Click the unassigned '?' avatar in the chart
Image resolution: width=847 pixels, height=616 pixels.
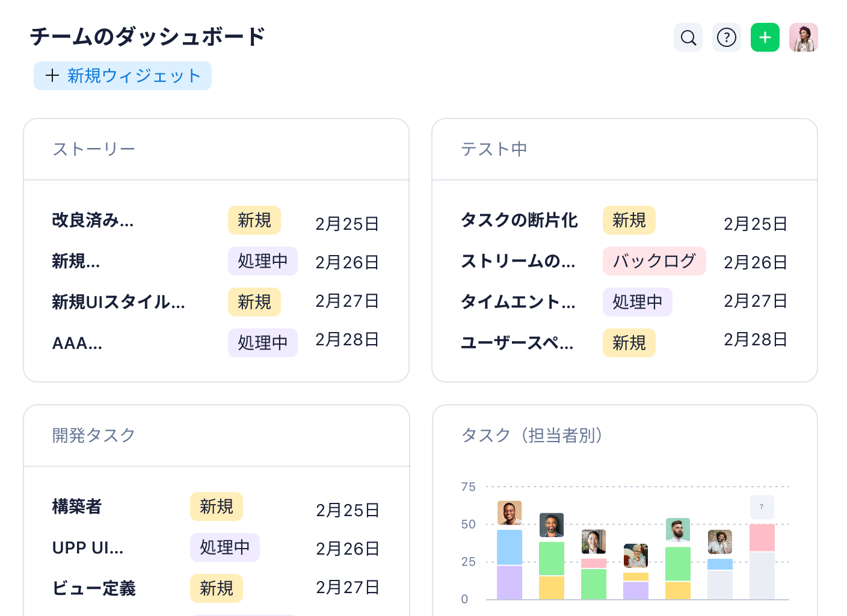[762, 507]
